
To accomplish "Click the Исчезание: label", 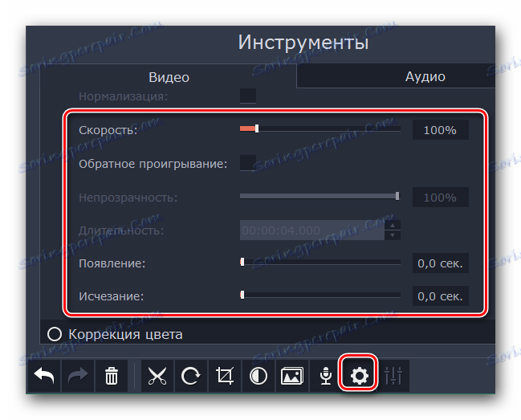I will (x=112, y=296).
